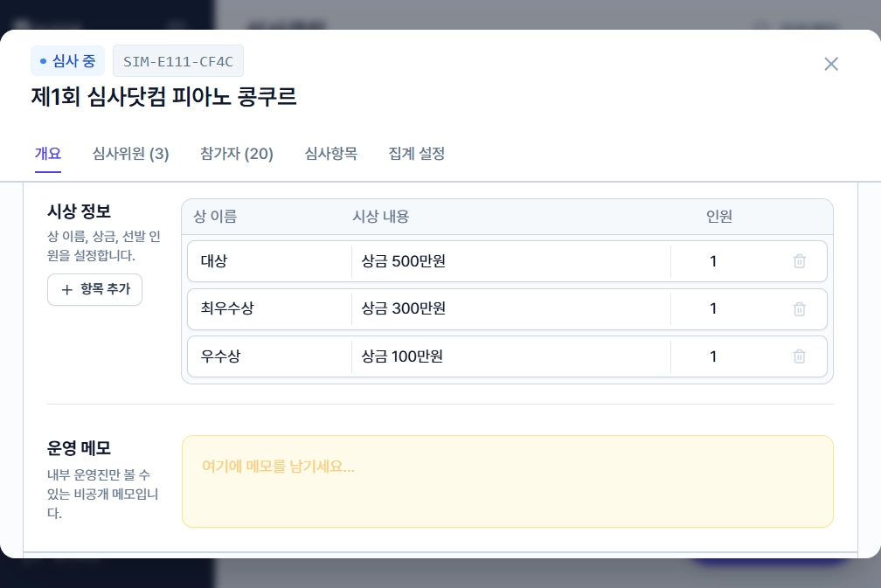Click the 심사 중 status badge
This screenshot has width=881, height=588.
click(67, 60)
